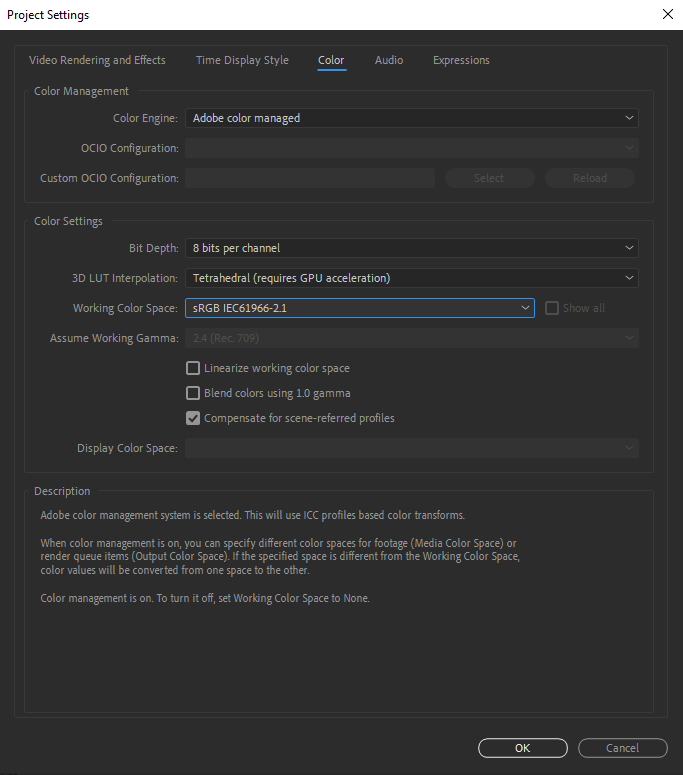The image size is (683, 775).
Task: Select the Color tab
Action: 331,60
